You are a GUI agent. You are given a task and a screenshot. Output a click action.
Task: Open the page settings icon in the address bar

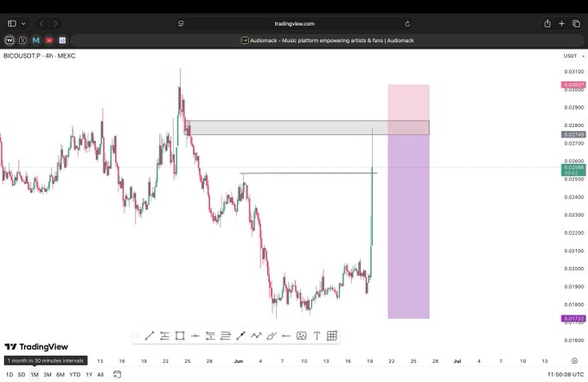pos(181,23)
